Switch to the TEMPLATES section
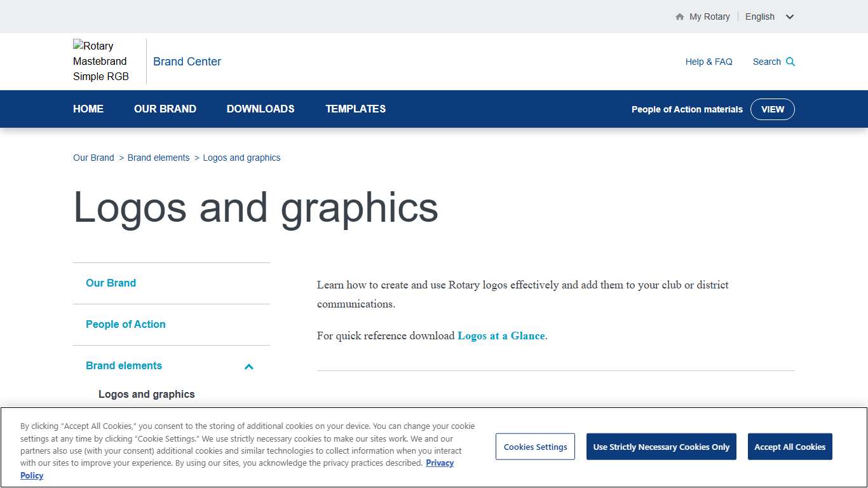 pos(355,109)
